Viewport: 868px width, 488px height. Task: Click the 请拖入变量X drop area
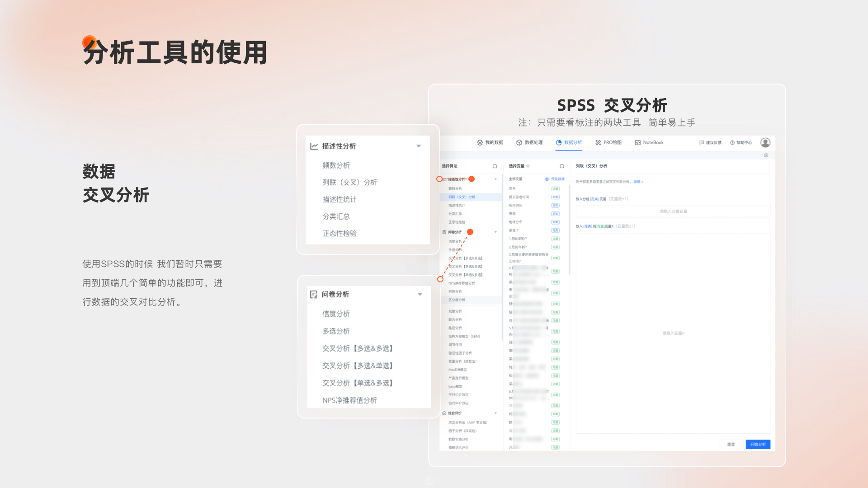tap(673, 333)
